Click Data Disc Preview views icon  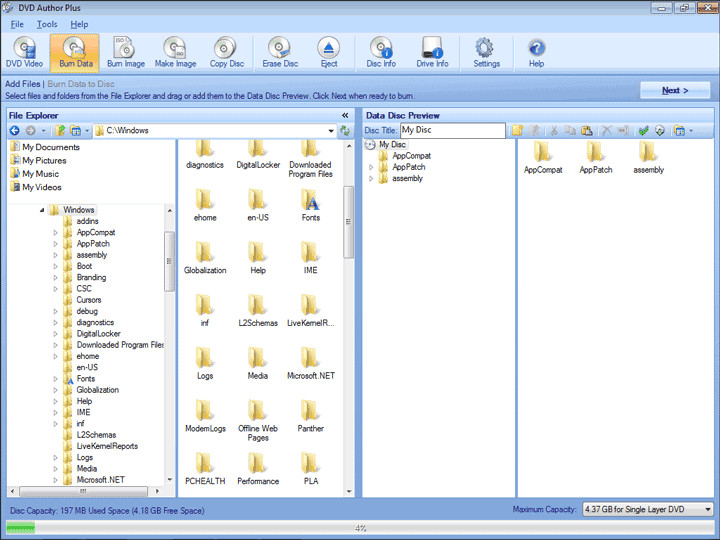point(680,130)
